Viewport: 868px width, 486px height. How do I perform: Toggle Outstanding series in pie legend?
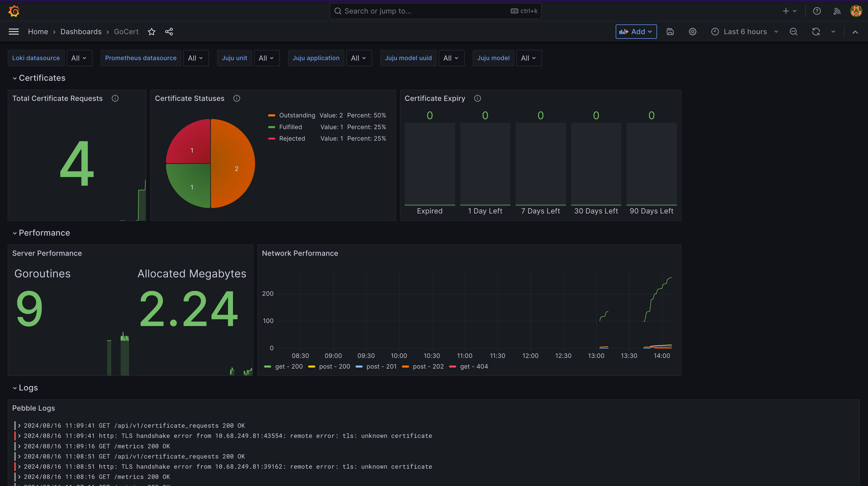click(x=297, y=115)
